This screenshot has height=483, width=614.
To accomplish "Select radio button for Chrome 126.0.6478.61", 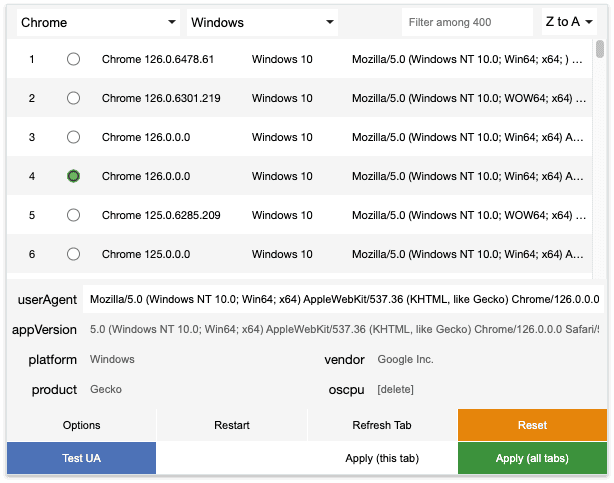I will (x=73, y=59).
